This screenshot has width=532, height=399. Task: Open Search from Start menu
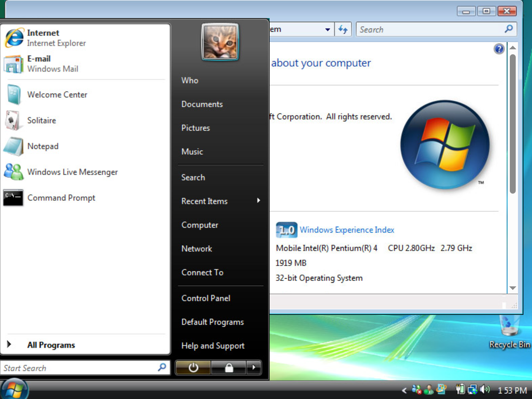coord(193,177)
